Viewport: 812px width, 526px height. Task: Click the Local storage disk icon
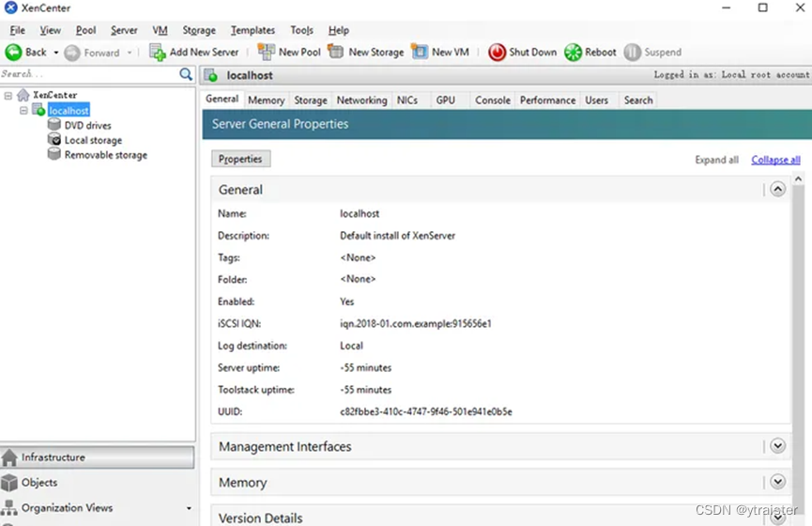click(54, 139)
